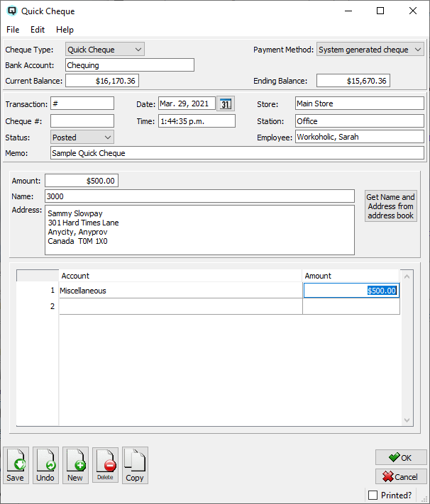Open the Status dropdown

[82, 138]
